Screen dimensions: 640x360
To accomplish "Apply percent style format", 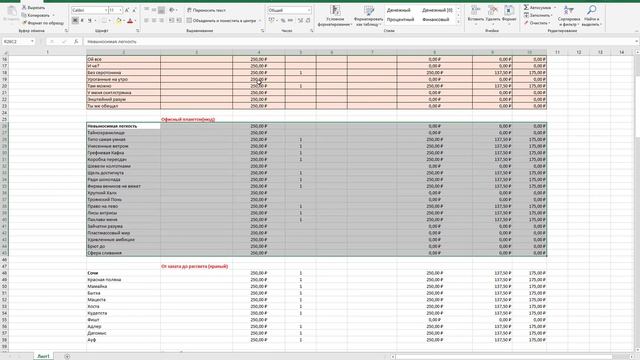I will pyautogui.click(x=283, y=20).
